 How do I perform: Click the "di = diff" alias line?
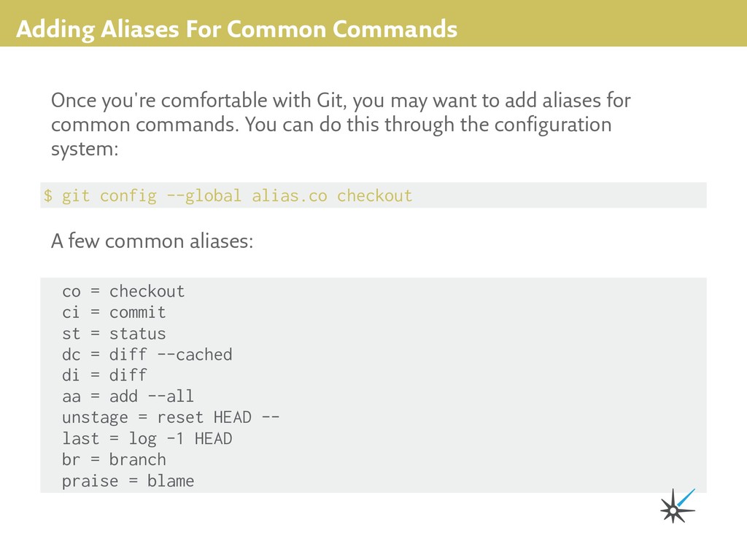[104, 376]
